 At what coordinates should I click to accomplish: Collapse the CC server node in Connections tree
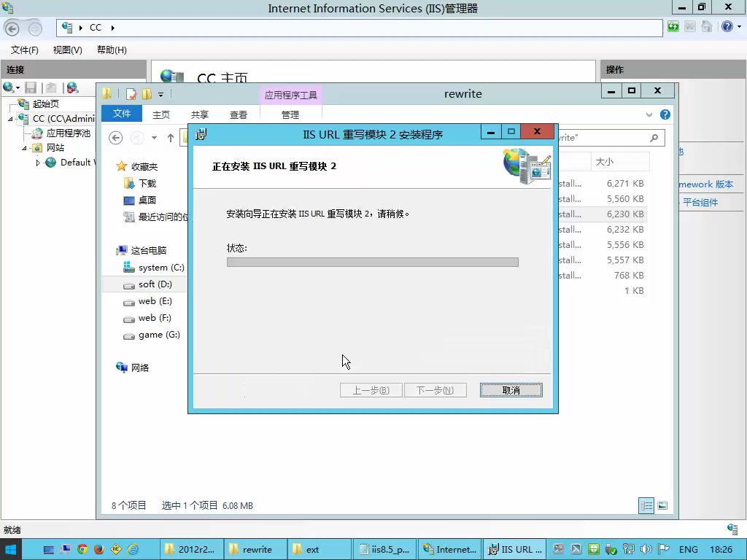10,119
